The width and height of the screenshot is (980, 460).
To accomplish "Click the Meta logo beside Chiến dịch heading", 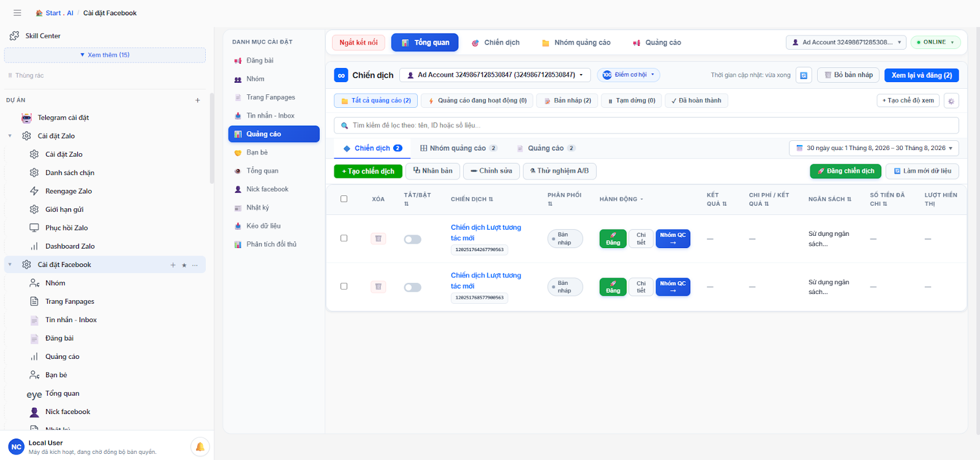I will [x=341, y=75].
